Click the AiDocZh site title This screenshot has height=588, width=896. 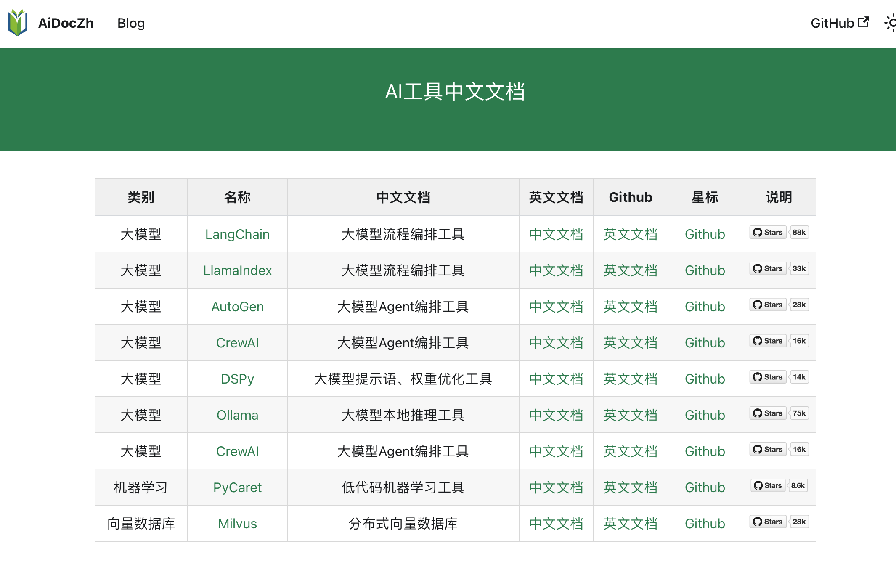pyautogui.click(x=66, y=23)
